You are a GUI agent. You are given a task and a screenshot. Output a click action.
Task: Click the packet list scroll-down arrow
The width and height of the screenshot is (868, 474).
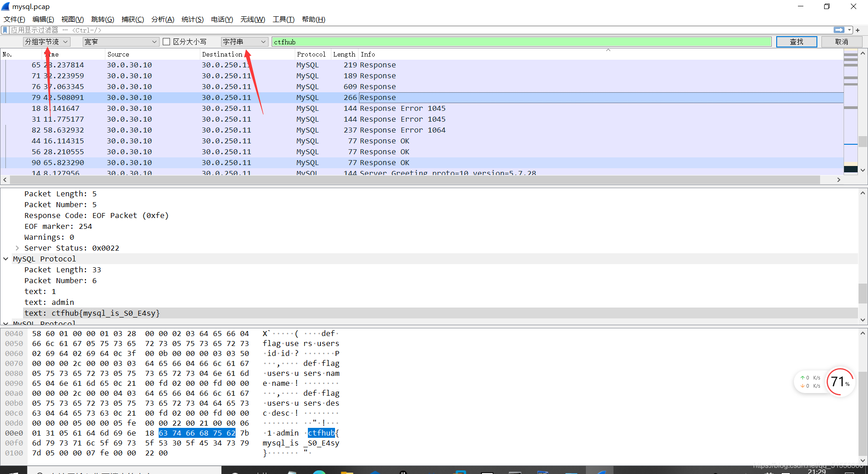863,170
